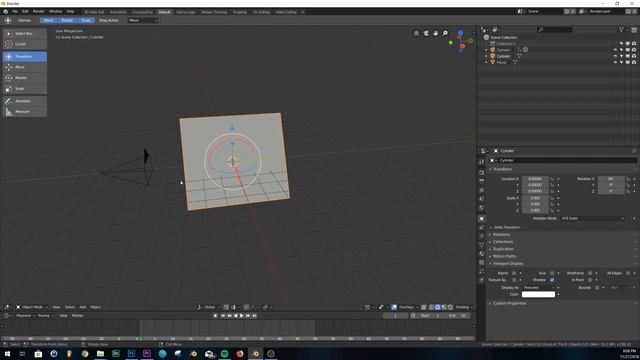Open the Edit menu
Screen dimensions: 640x360
point(25,11)
